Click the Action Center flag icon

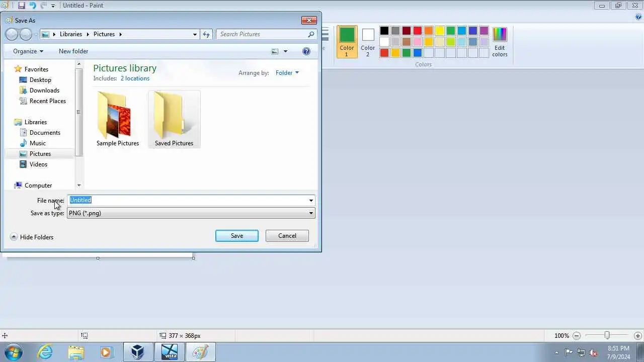(569, 352)
